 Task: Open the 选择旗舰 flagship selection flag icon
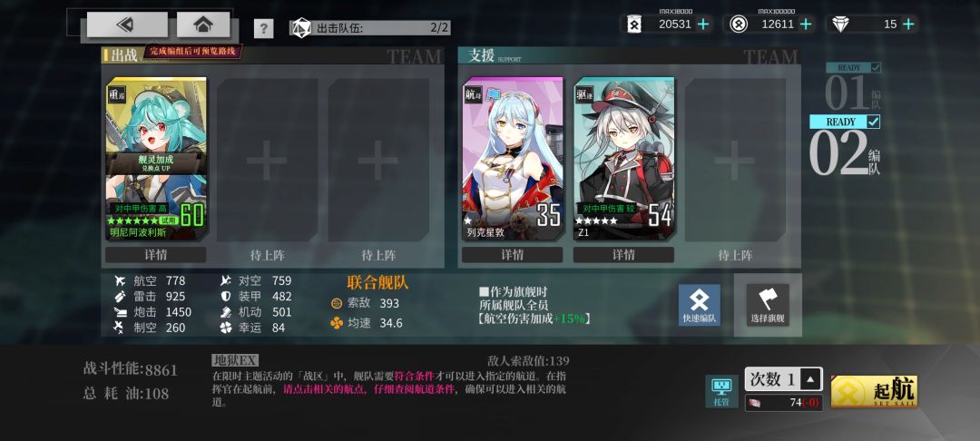(x=768, y=305)
